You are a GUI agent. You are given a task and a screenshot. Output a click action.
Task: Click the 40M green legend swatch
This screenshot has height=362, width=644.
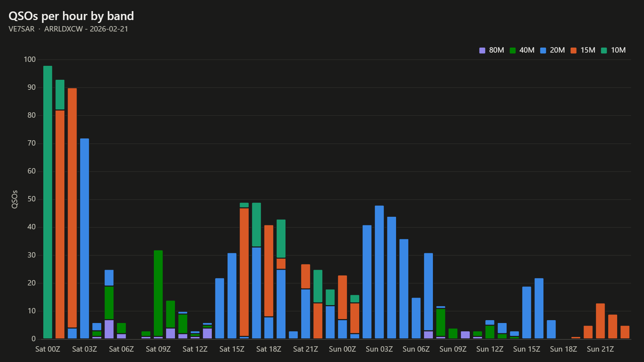tap(513, 50)
